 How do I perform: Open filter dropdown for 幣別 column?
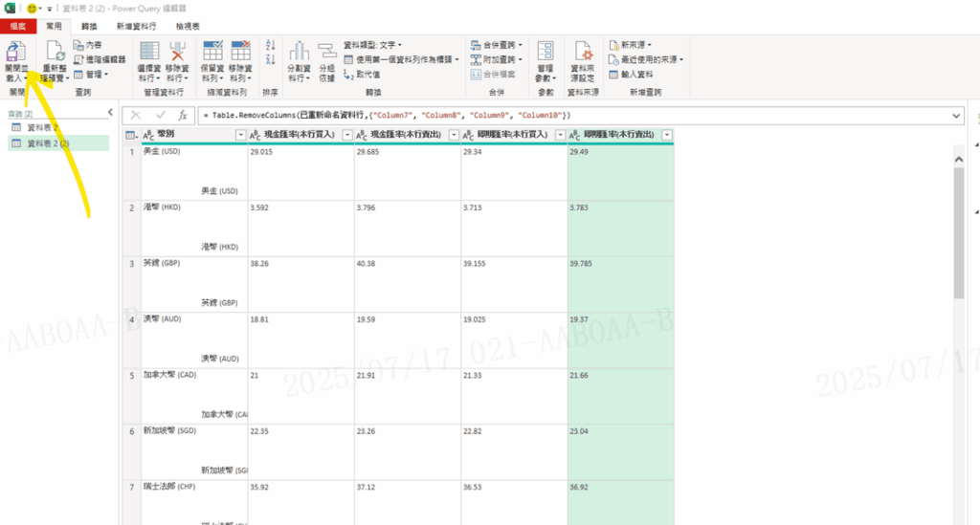pyautogui.click(x=240, y=136)
